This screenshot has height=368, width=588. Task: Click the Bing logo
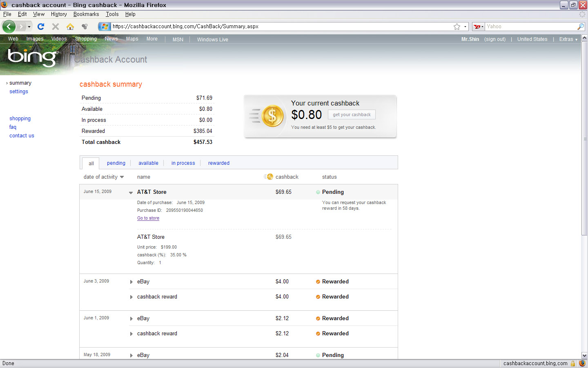coord(33,58)
